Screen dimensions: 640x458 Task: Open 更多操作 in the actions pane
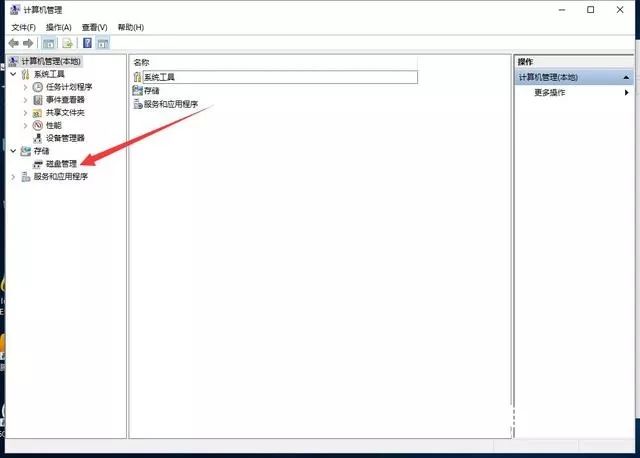tap(550, 93)
